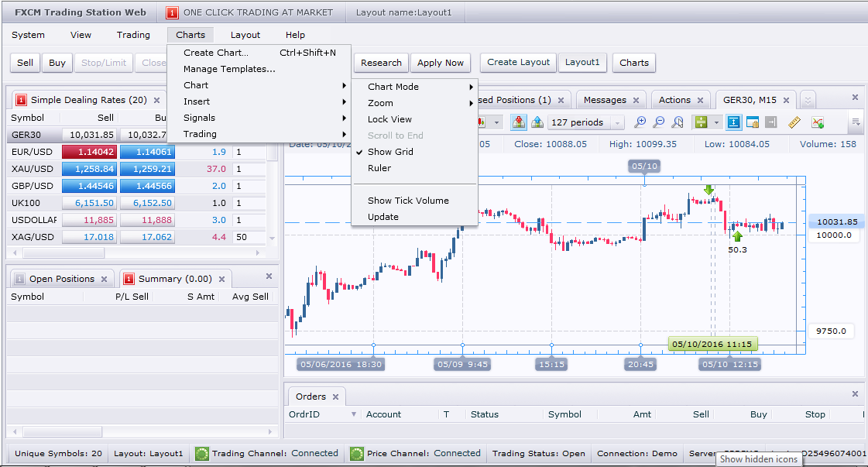868x467 pixels.
Task: Click XAU/USD blue buy price 1,259.21
Action: tap(147, 169)
